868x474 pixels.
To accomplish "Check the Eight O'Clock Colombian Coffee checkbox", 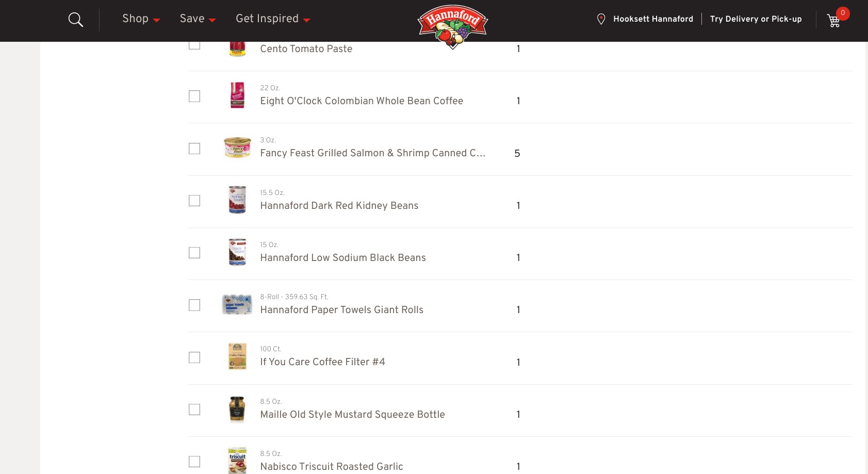I will (194, 96).
